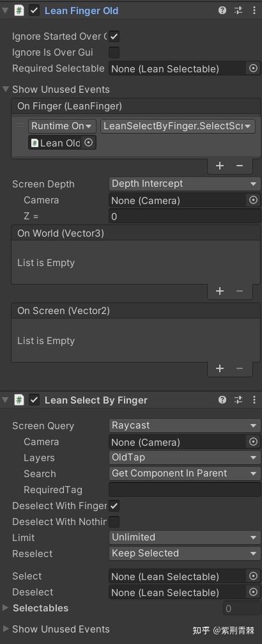This screenshot has width=262, height=644.
Task: Enable Ignore Is Over Gui checkbox
Action: [x=114, y=52]
